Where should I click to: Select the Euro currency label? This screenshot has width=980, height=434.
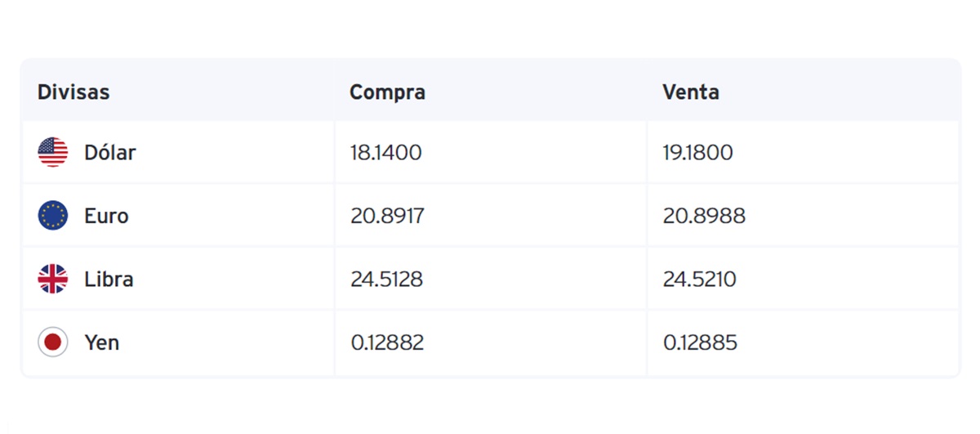click(x=106, y=216)
